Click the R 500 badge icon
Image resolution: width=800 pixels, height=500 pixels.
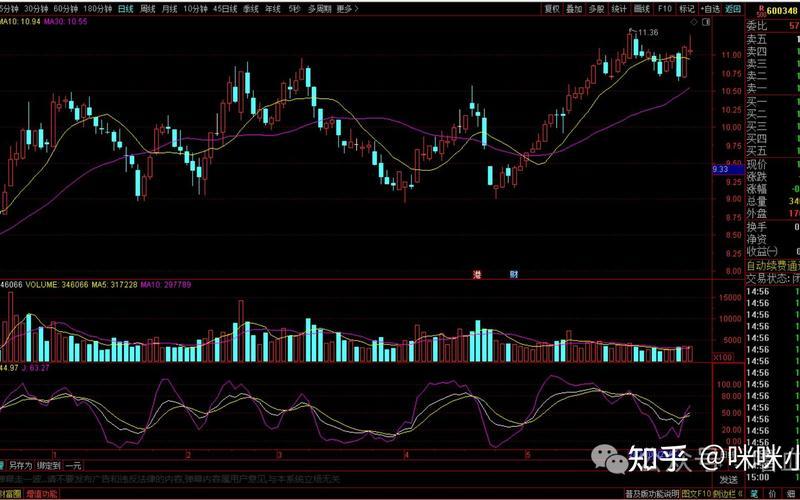pos(762,10)
